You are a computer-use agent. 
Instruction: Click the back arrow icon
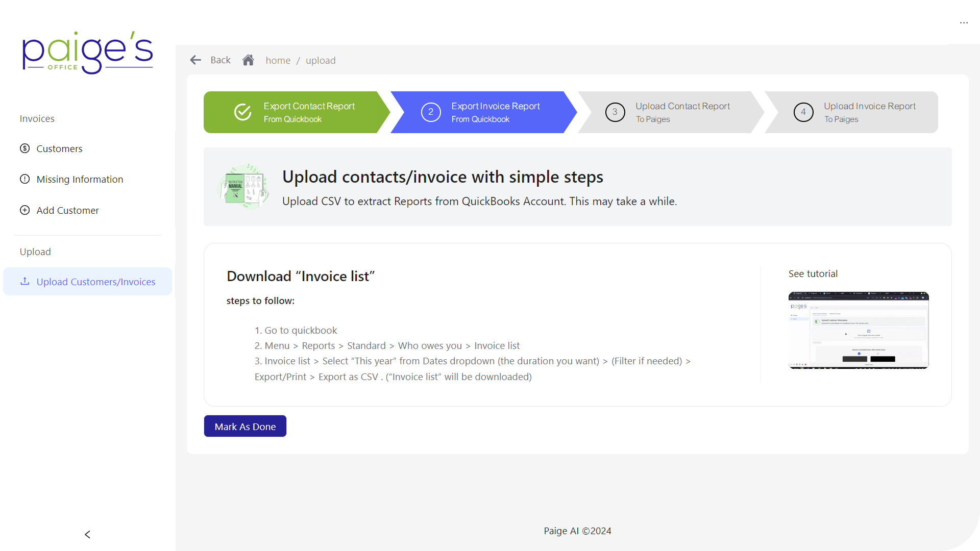pos(195,60)
